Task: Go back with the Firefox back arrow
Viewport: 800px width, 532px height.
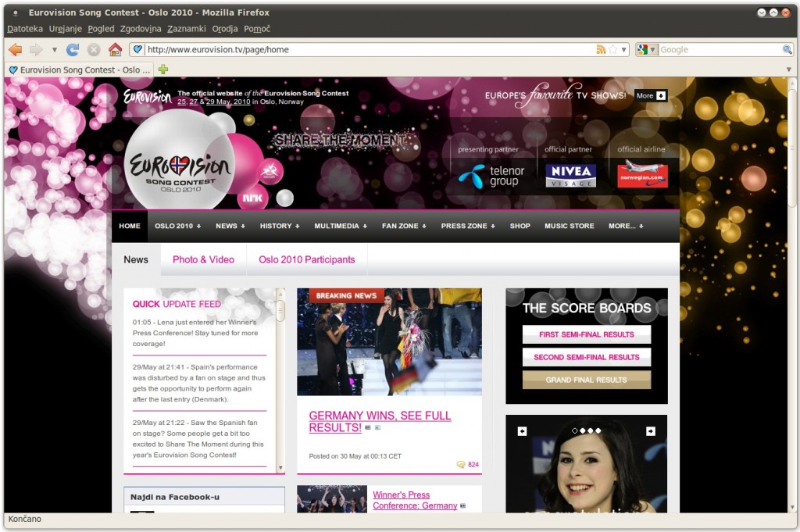Action: click(x=16, y=49)
